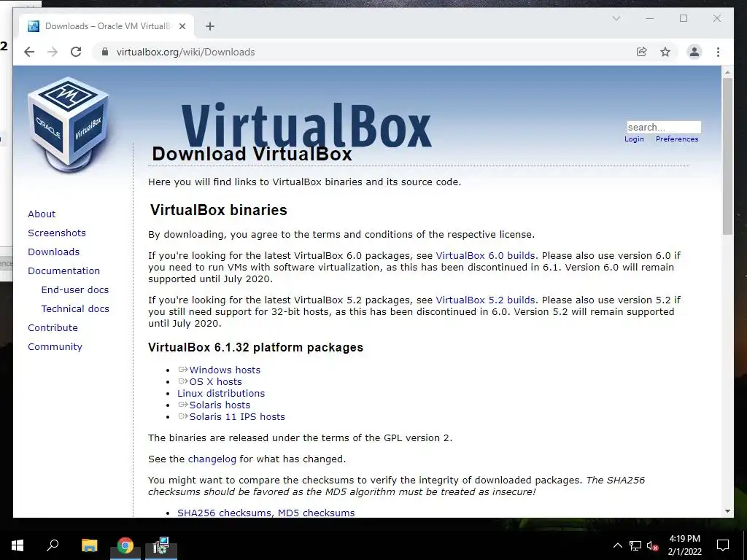Open the Preferences link
Screen dimensions: 747x560
[677, 139]
